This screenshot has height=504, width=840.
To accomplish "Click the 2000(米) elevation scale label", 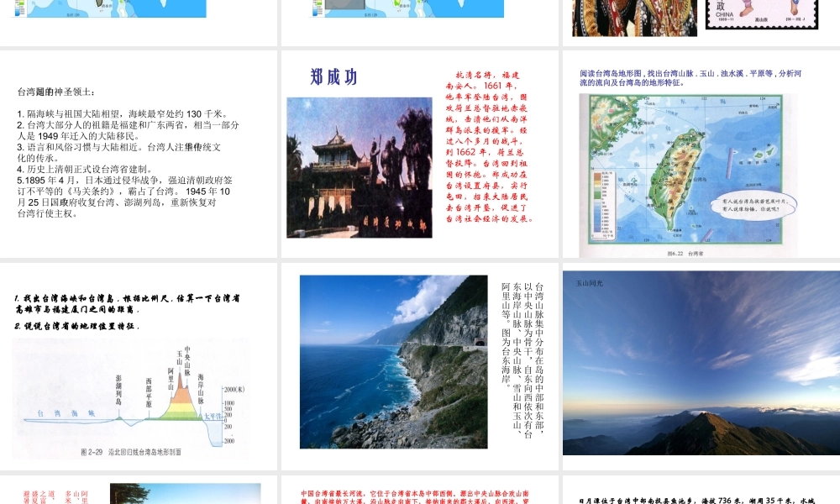I will (x=234, y=390).
